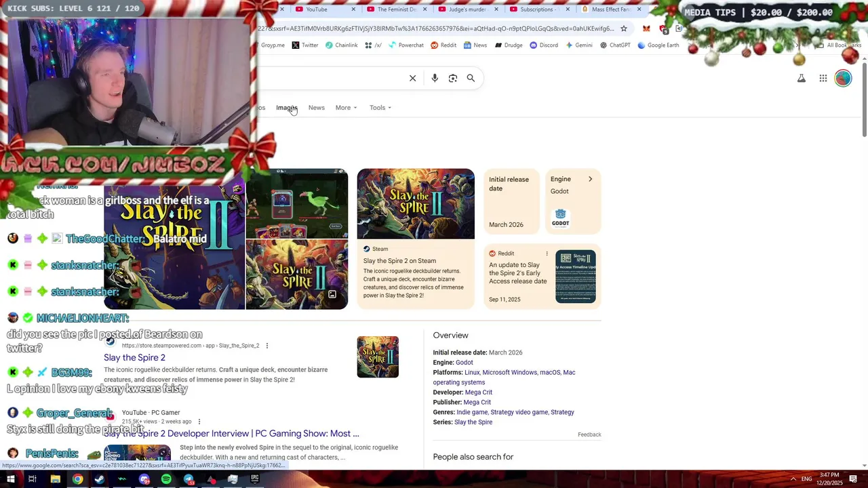Open Steam from the taskbar

[x=100, y=479]
